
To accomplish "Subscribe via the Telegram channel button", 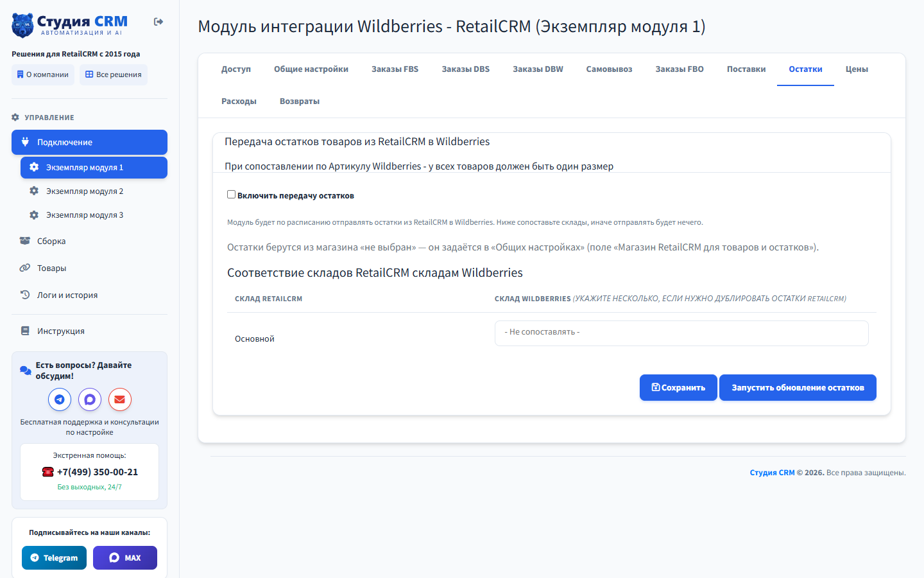I will (x=54, y=557).
